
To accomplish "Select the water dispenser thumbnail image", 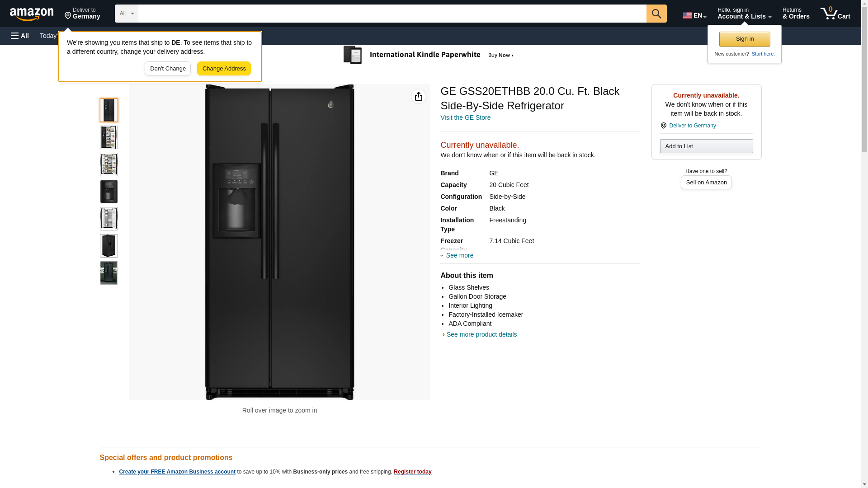I will pos(108,192).
